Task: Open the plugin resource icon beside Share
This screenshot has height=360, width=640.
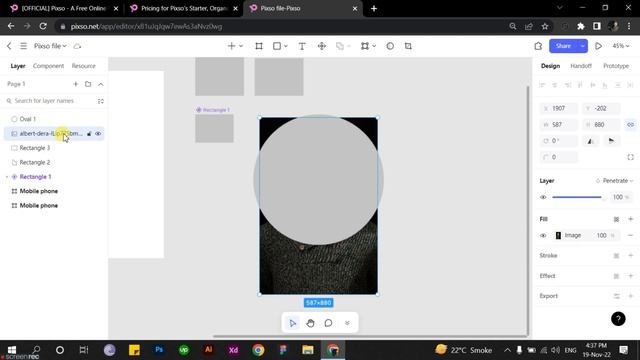Action: click(538, 46)
